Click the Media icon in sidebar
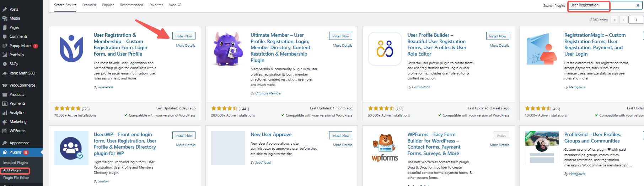This screenshot has height=186, width=644. (x=5, y=18)
